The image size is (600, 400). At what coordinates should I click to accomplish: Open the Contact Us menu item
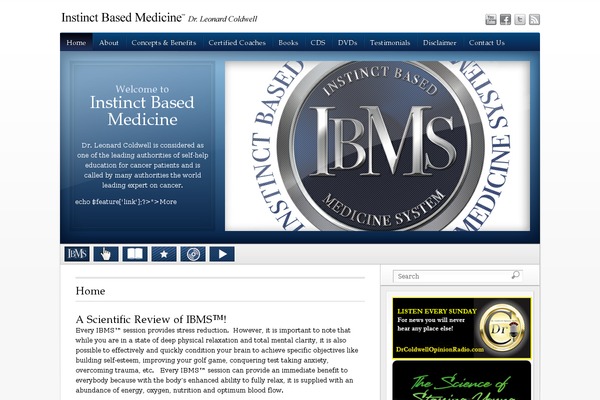coord(487,42)
